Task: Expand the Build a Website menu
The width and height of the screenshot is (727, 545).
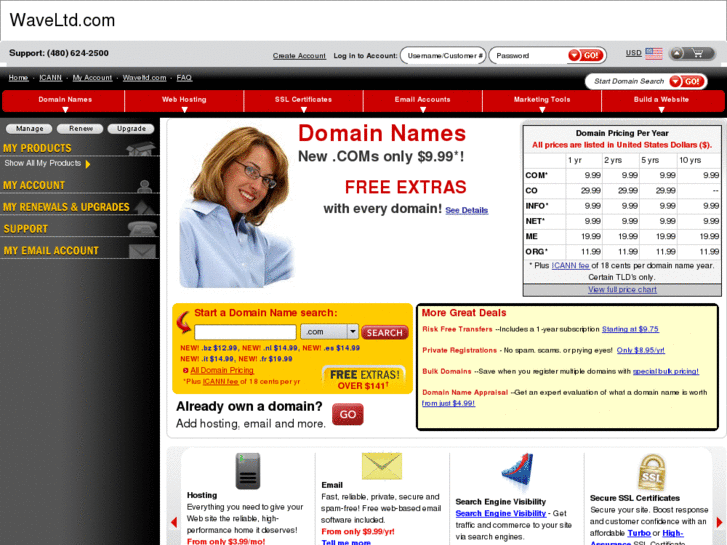Action: coord(662,102)
